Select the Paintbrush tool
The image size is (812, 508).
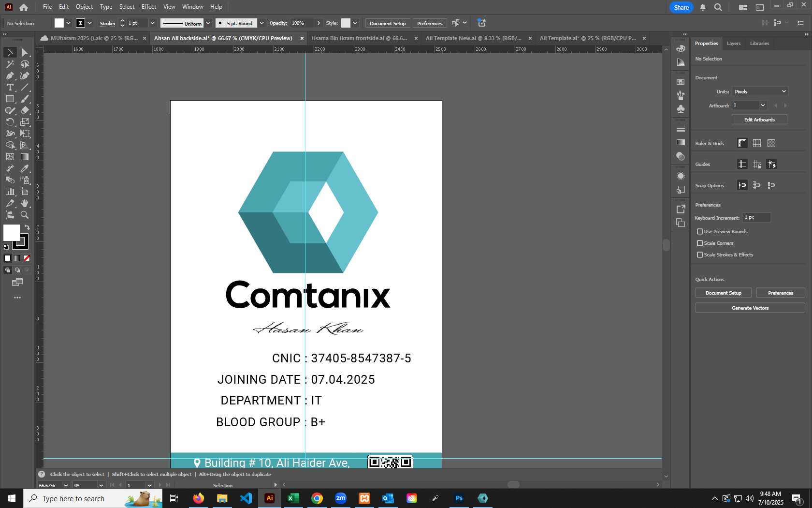click(x=25, y=99)
